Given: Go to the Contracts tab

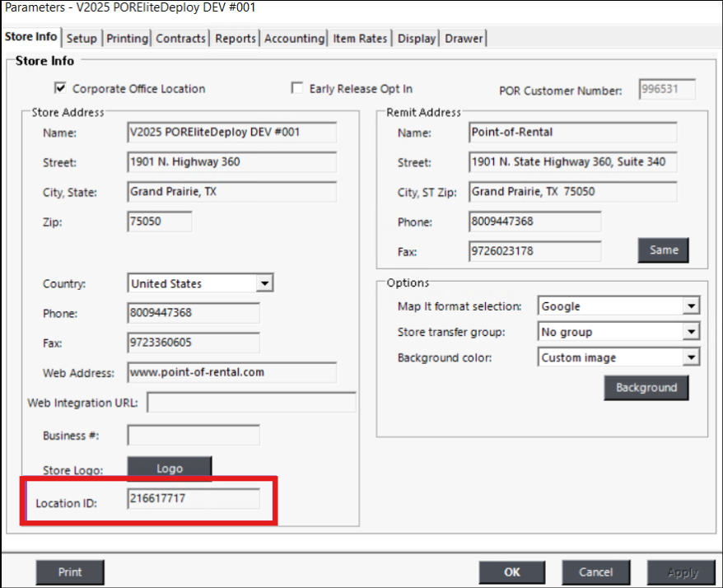Looking at the screenshot, I should tap(180, 38).
